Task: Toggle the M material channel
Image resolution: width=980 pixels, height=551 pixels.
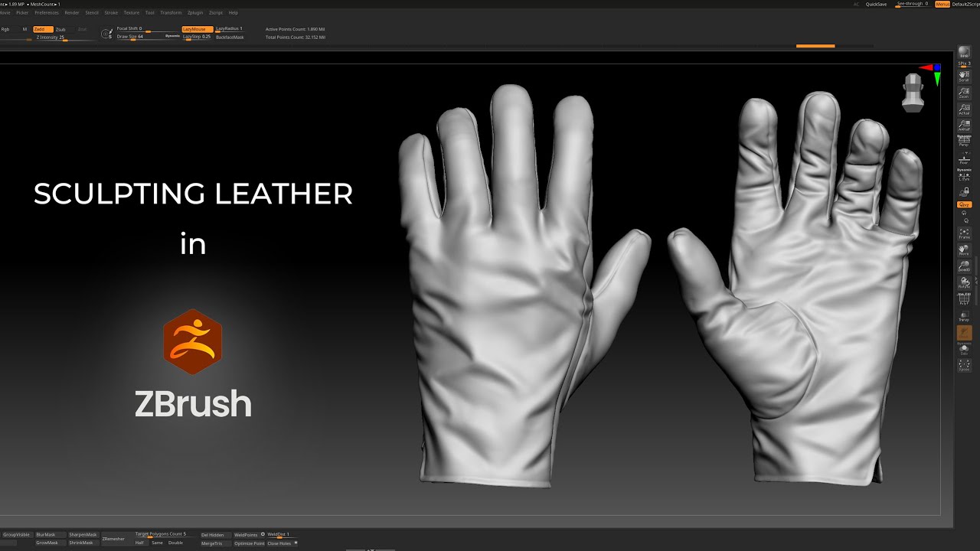Action: click(24, 29)
